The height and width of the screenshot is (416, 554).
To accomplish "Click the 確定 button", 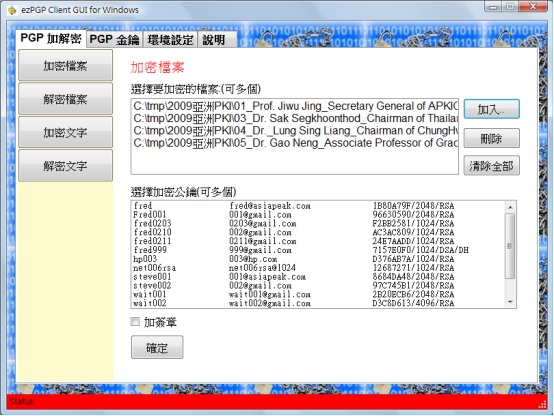I will point(157,347).
